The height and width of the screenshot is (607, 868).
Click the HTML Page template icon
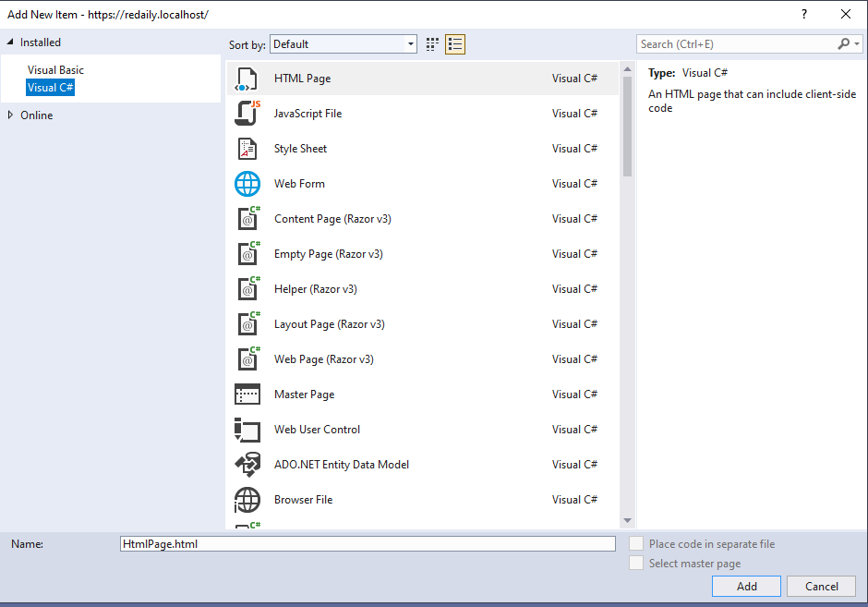[247, 79]
